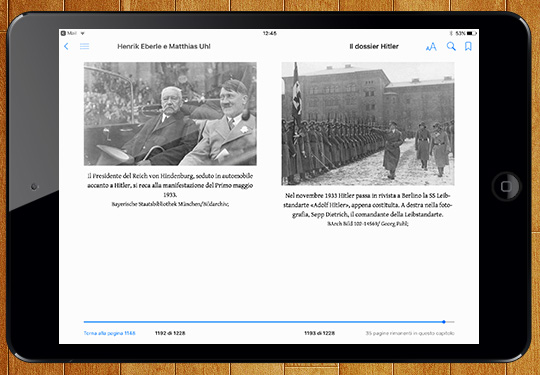Tap '35 pagine rimanenti in questo capitolo'
540x375 pixels.
pyautogui.click(x=410, y=333)
